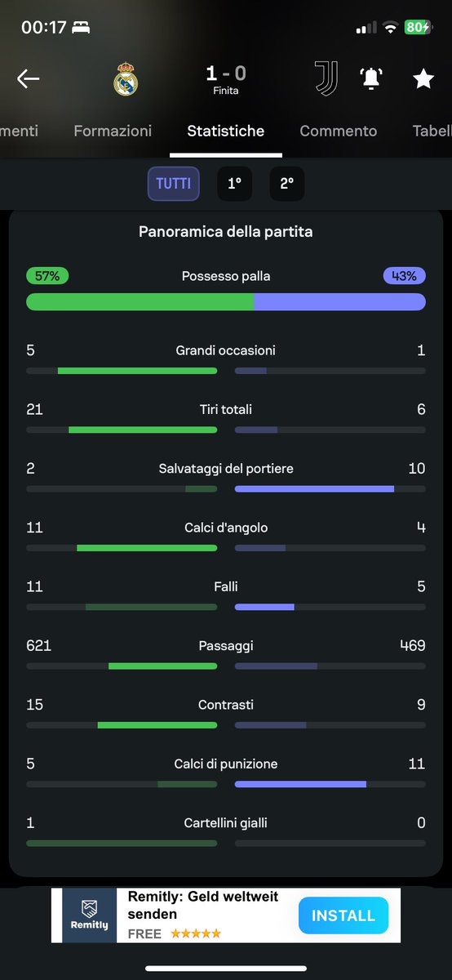The width and height of the screenshot is (452, 980).
Task: Open the Statistiche tab
Action: 226,131
